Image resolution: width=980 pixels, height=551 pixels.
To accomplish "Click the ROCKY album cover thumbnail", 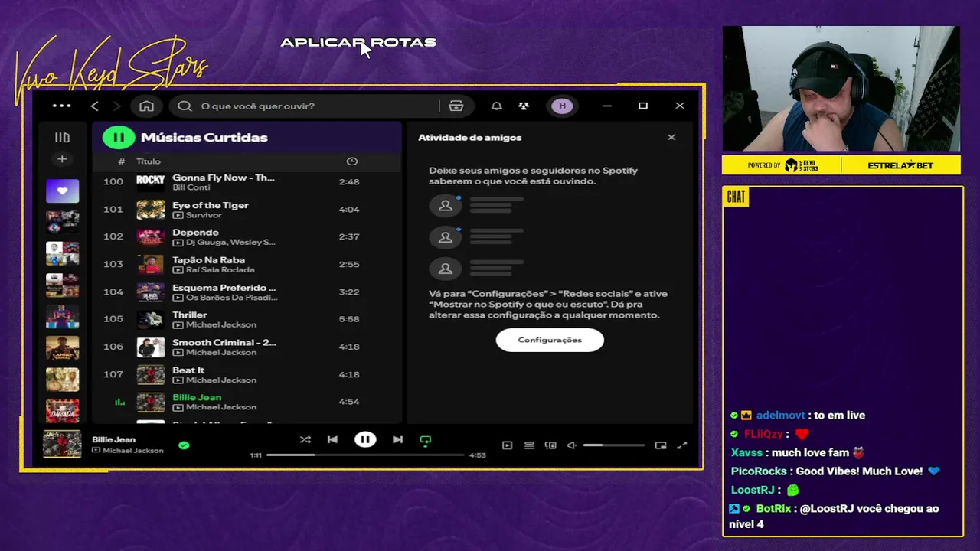I will click(151, 182).
